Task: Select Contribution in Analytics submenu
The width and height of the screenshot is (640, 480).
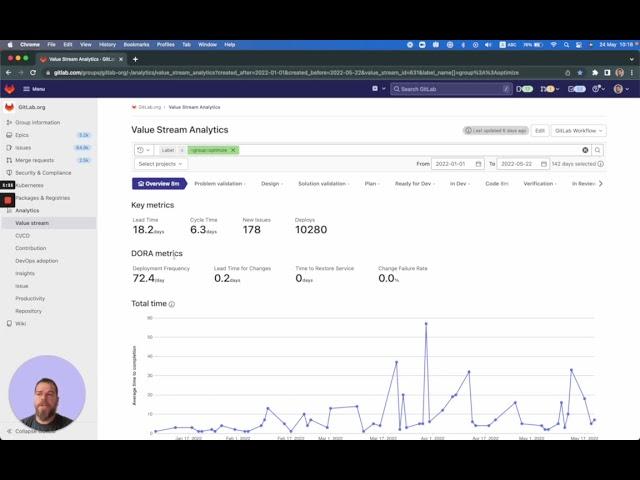Action: tap(31, 248)
